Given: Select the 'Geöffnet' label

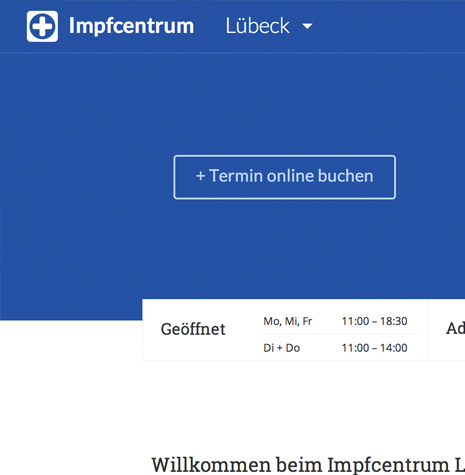Looking at the screenshot, I should point(193,329).
